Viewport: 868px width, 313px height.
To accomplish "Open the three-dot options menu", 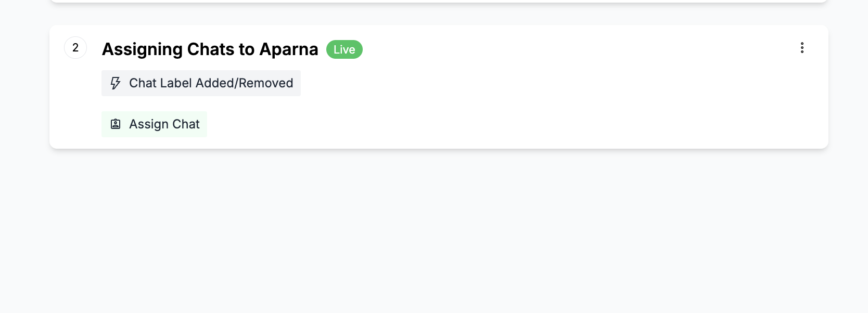I will [x=802, y=48].
